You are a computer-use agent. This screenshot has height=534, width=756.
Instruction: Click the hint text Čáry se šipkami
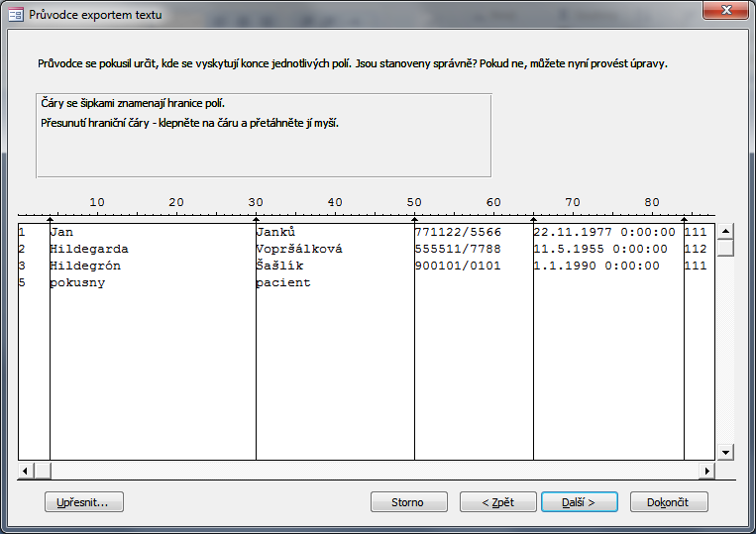coord(133,103)
